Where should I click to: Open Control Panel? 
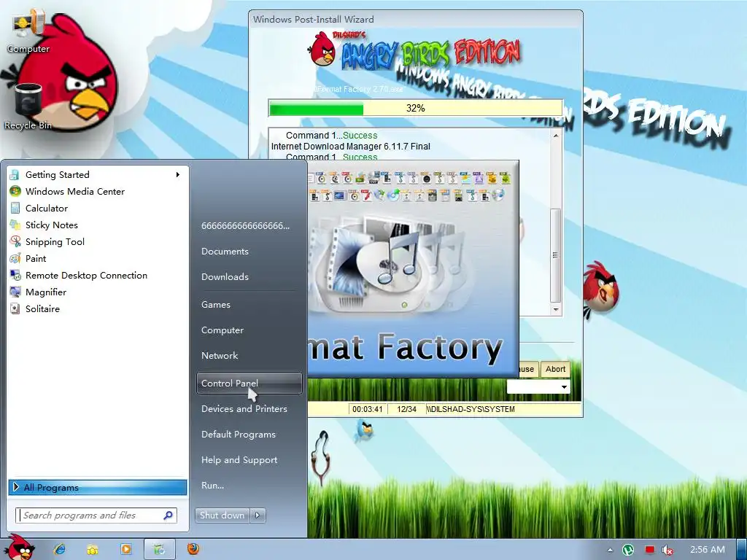249,384
